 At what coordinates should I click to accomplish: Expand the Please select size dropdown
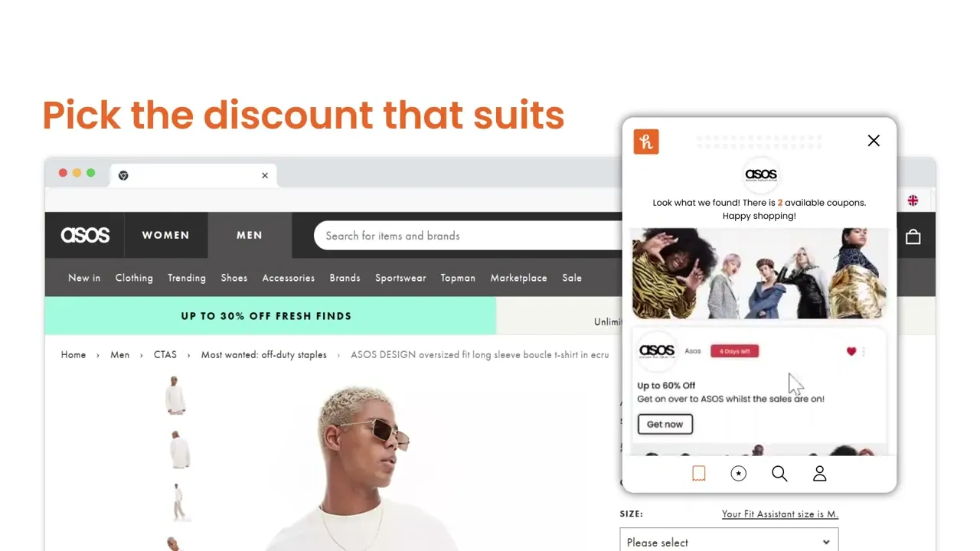(729, 542)
